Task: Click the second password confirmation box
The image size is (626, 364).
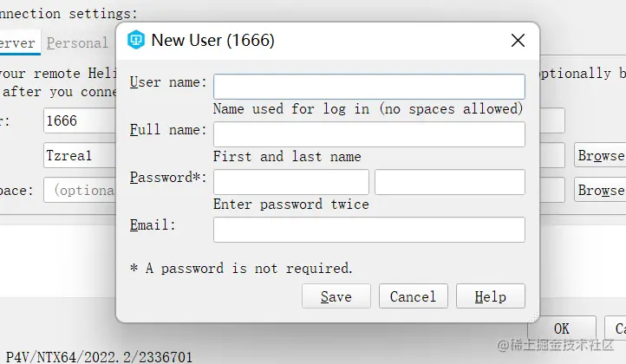Action: 449,182
